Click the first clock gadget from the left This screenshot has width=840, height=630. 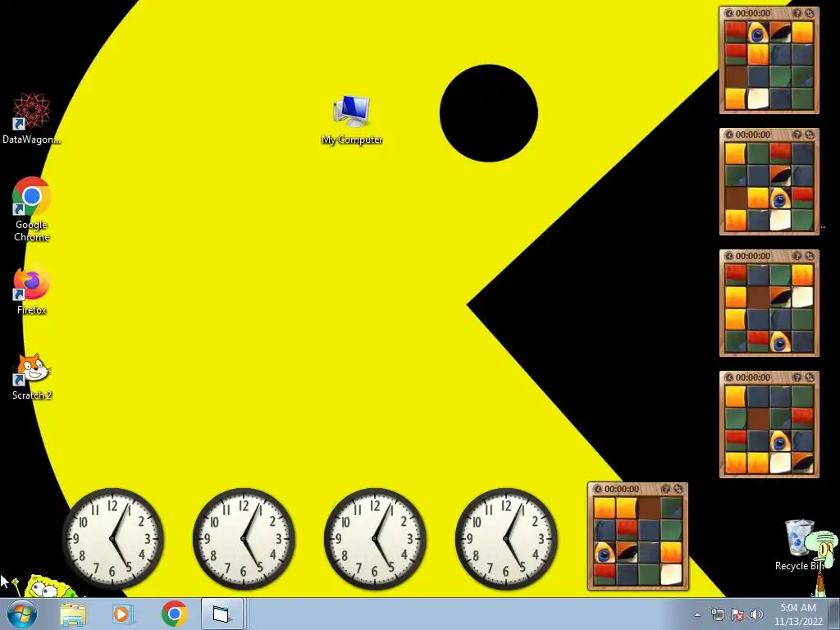[112, 539]
